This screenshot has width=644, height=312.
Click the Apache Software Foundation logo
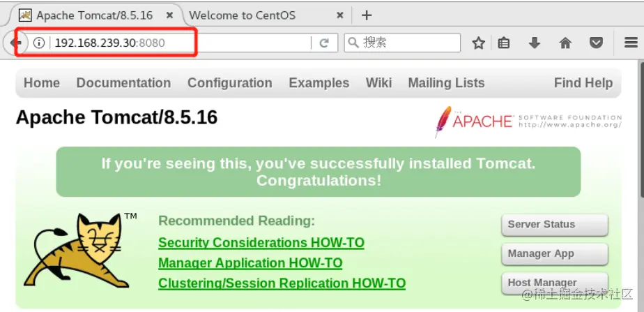click(528, 121)
